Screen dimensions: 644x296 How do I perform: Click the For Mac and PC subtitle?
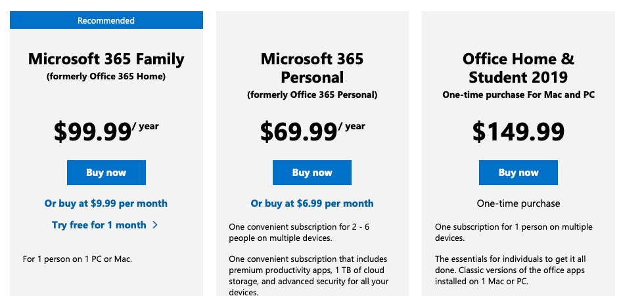[518, 95]
